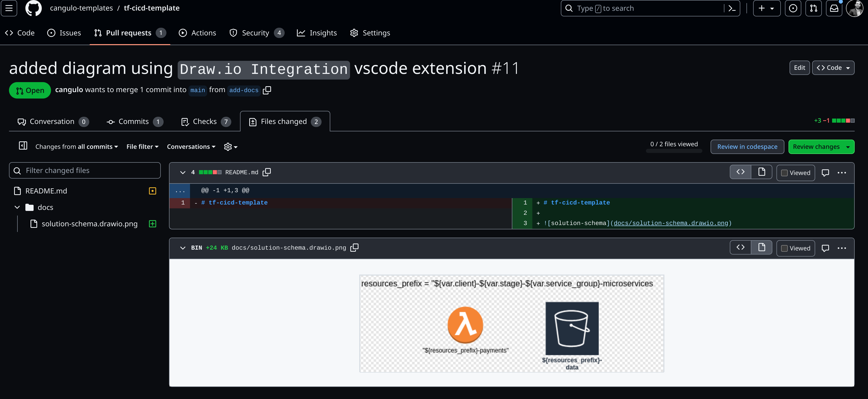Open the docs/solution-schema.drawio.png link in diff
The height and width of the screenshot is (399, 868).
coord(671,223)
